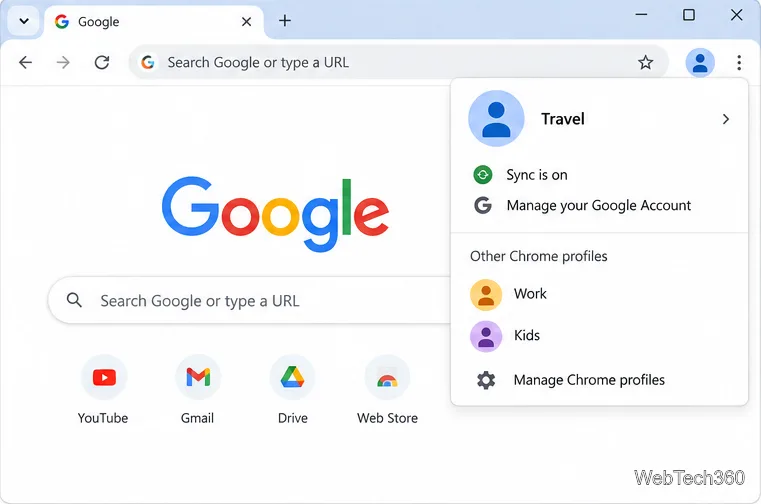Bookmark this tab with the star icon
This screenshot has width=761, height=504.
tap(645, 62)
